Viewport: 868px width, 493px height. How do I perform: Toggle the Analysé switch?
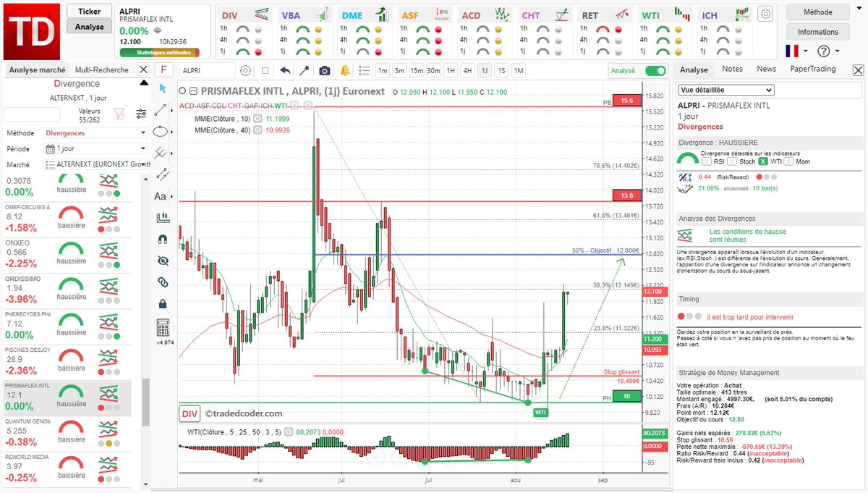[x=655, y=70]
